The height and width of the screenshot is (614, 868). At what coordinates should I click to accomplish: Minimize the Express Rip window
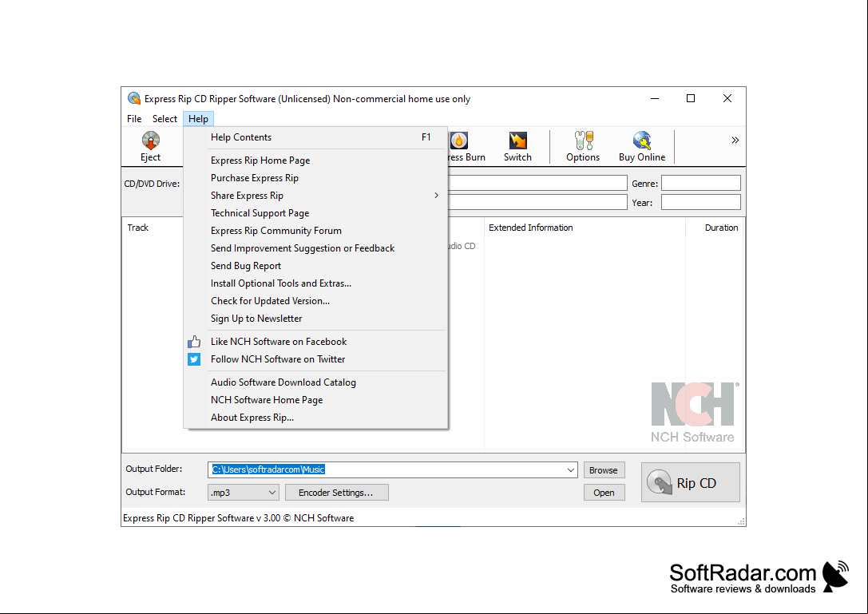(x=655, y=98)
